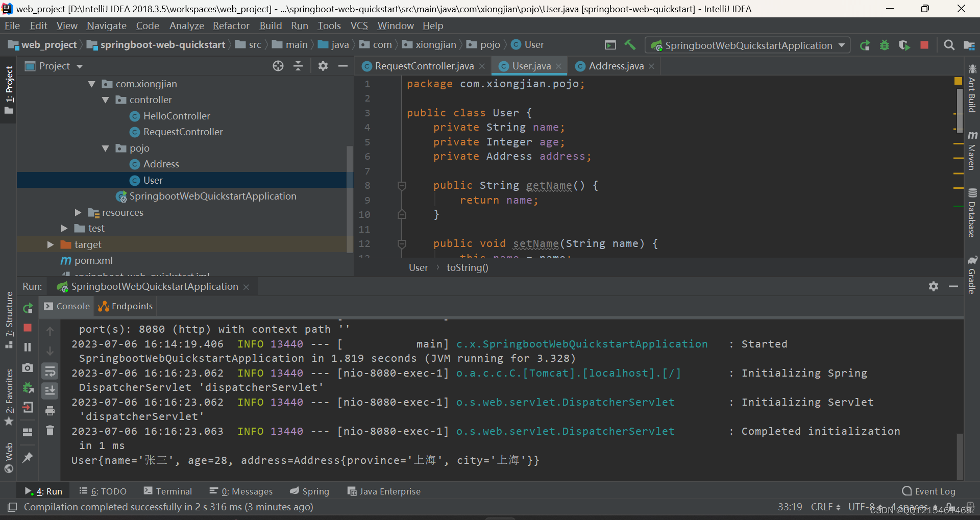The width and height of the screenshot is (980, 520).
Task: Take thread dump with the camera icon
Action: click(x=28, y=367)
